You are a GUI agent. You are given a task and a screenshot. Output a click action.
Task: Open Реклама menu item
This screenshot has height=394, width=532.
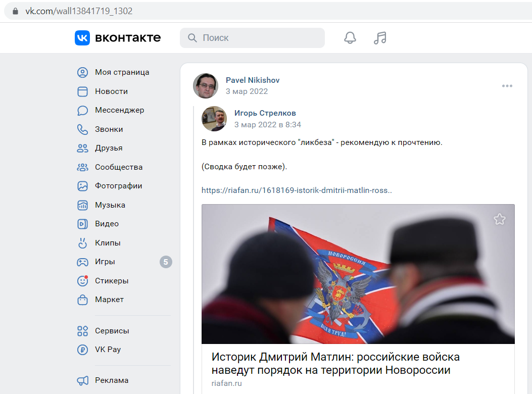[112, 380]
